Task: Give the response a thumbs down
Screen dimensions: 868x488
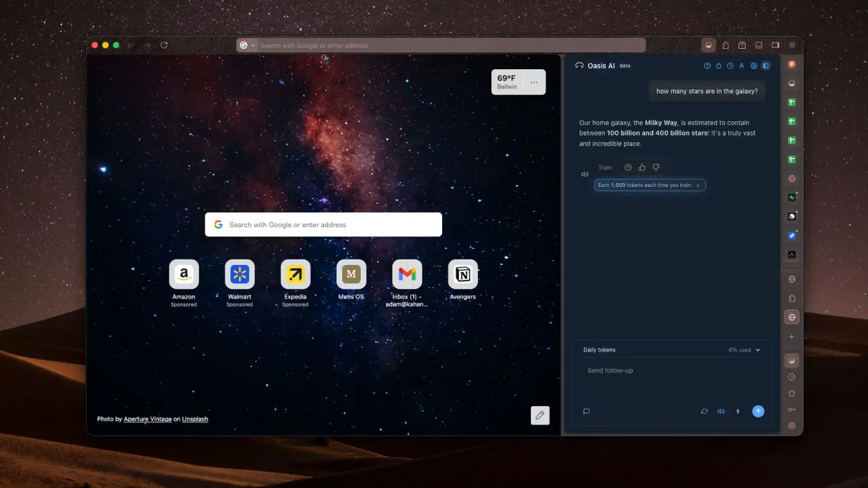Action: click(x=656, y=167)
